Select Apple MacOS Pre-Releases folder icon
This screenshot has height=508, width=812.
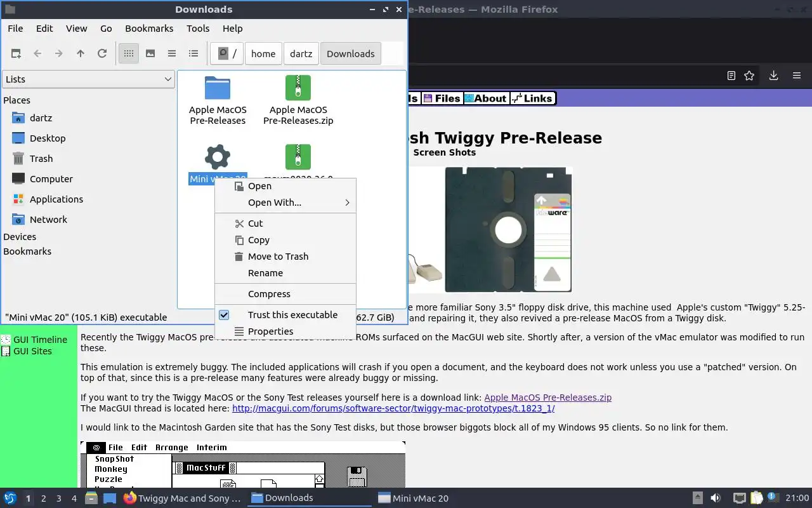(x=218, y=88)
